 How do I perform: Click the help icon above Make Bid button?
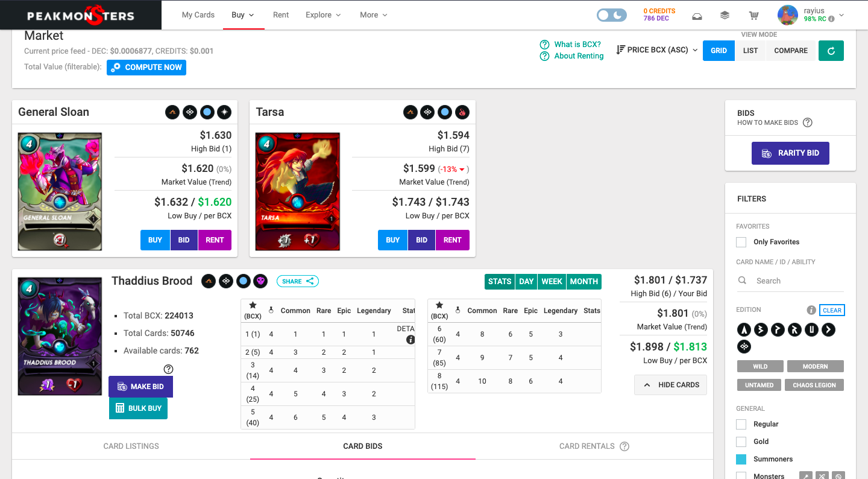pos(169,369)
